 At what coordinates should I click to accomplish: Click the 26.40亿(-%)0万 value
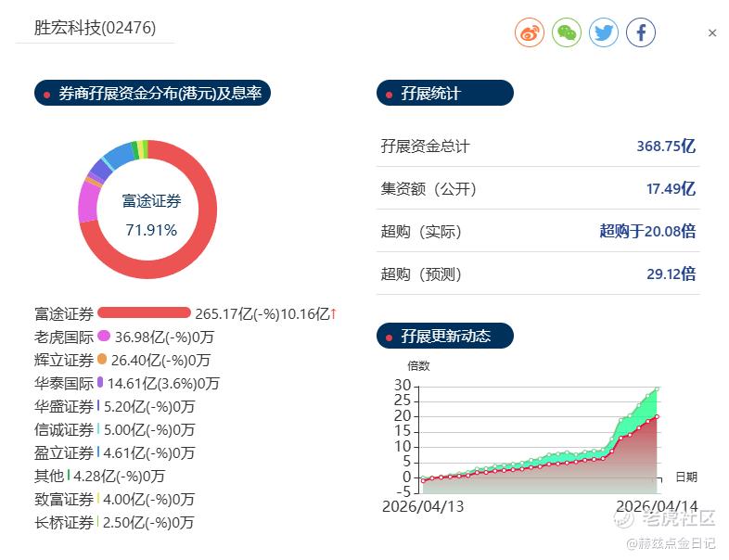coord(160,361)
